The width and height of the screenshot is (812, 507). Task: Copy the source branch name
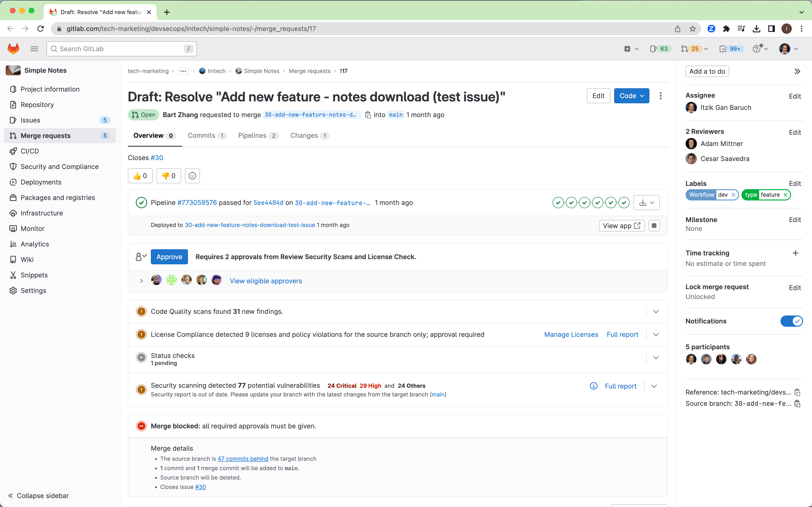coord(798,403)
